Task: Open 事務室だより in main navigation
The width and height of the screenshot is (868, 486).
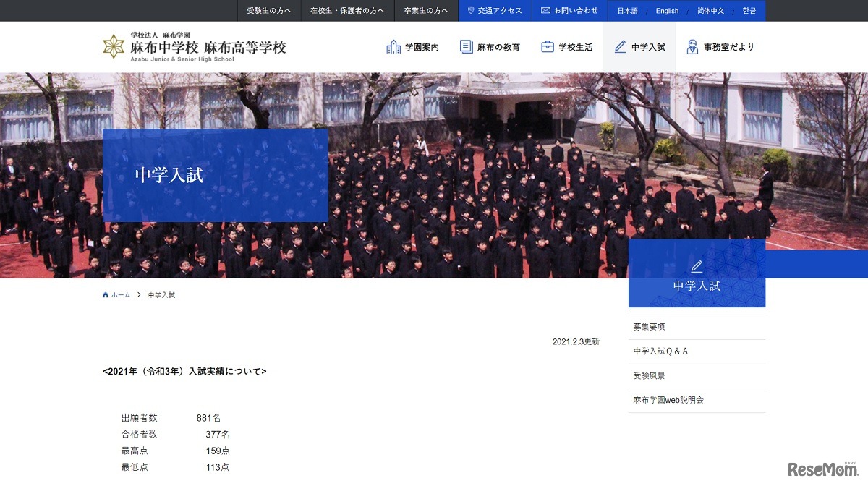Action: tap(720, 47)
